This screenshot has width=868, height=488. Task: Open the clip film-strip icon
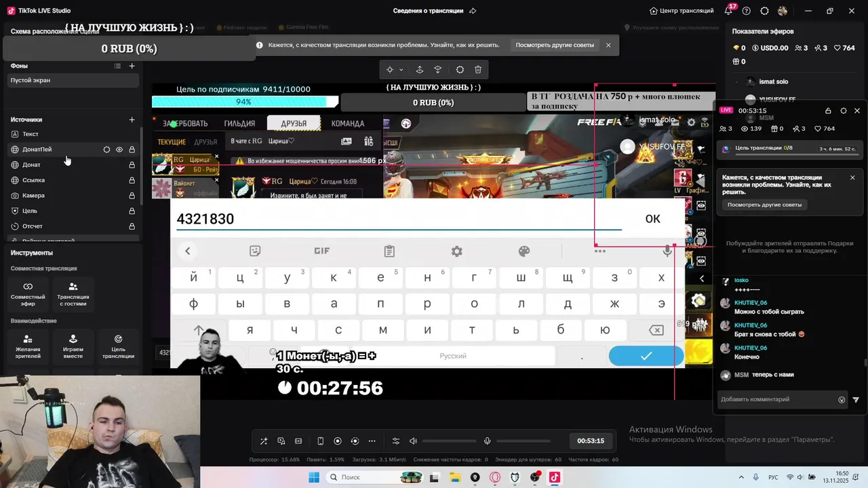[x=298, y=441]
